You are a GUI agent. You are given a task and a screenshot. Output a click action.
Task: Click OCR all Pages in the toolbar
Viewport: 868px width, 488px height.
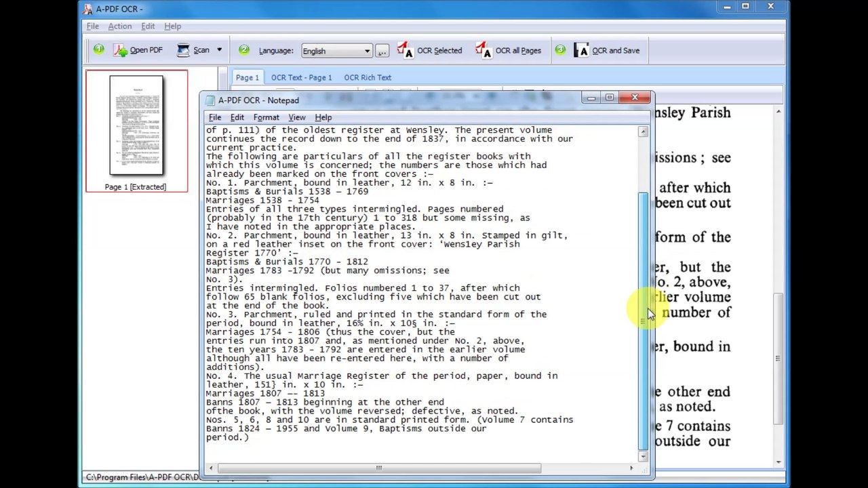(509, 50)
